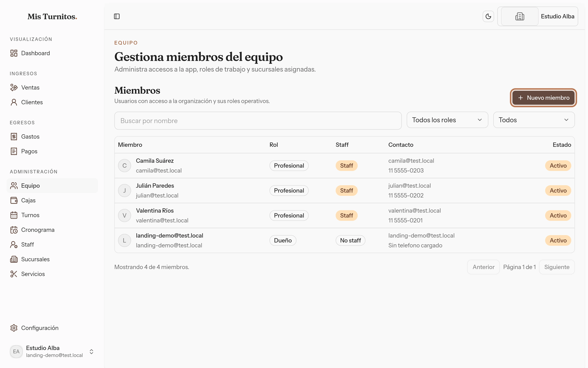Click the Ventas hand-coins icon
Screen dimensions: 588x368
coord(14,87)
